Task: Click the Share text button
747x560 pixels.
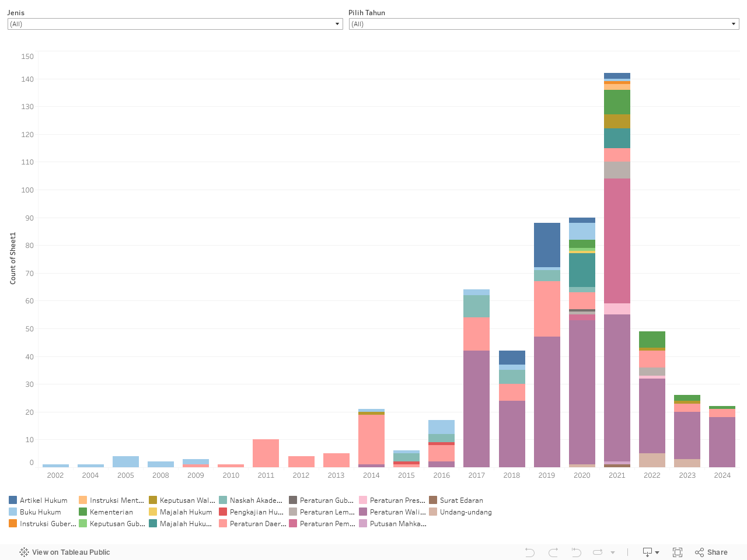Action: 717,552
